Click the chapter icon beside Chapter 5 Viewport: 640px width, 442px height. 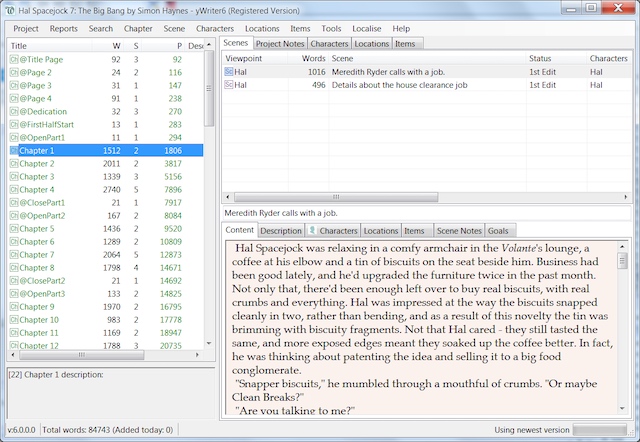point(14,229)
